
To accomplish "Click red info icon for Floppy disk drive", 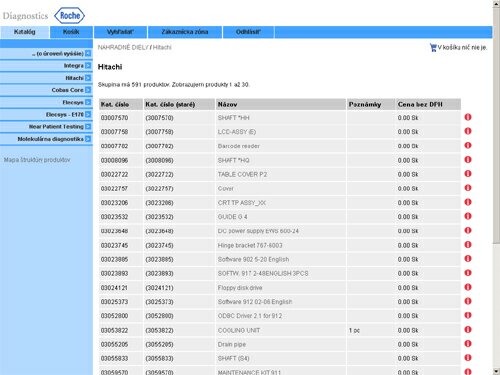I will click(468, 287).
